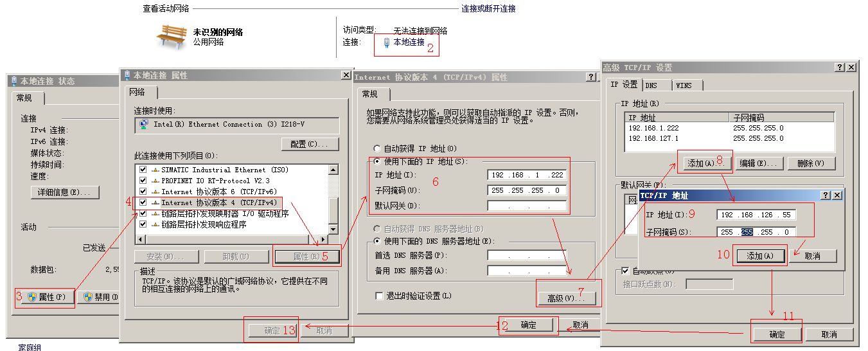Click the TCP/IPv4 protocol item icon
Image resolution: width=868 pixels, height=351 pixels.
coord(155,203)
